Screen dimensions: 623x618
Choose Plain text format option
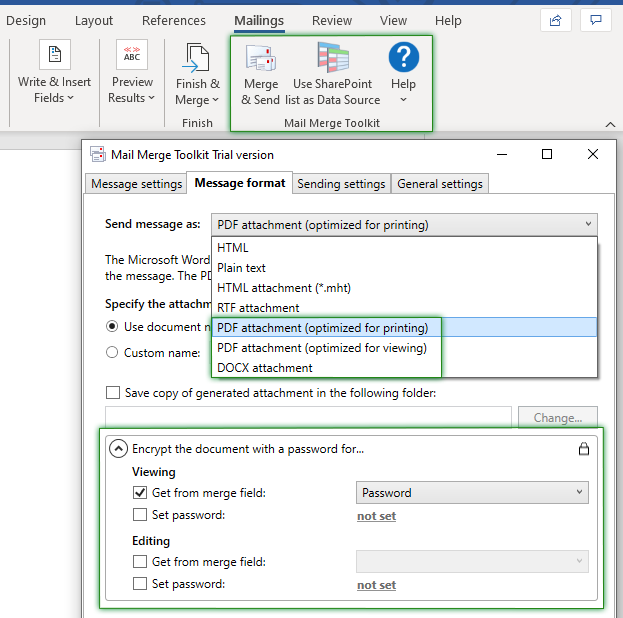tap(404, 268)
